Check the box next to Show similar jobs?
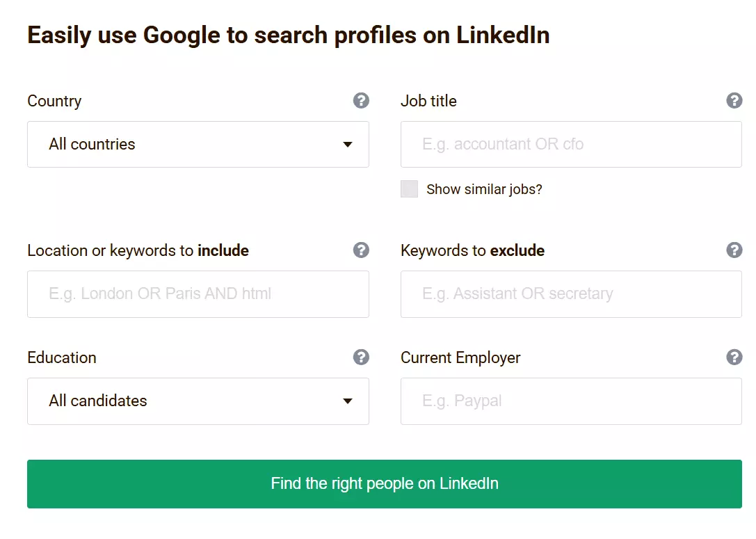 pyautogui.click(x=409, y=188)
